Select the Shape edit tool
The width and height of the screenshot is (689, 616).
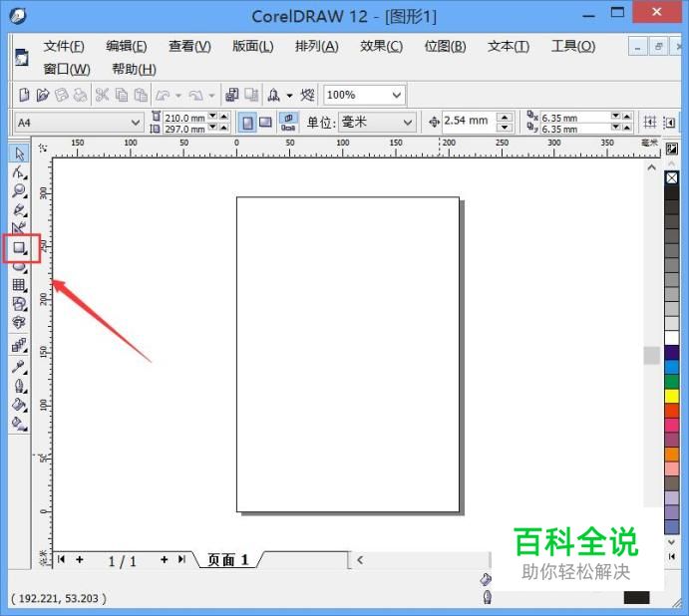[x=19, y=172]
